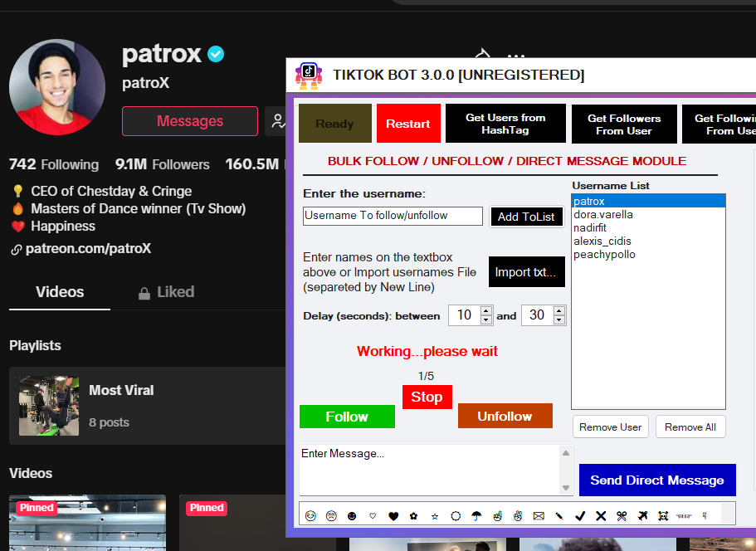Insert the X cross mark symbol
Screen dimensions: 756x551
tap(601, 516)
